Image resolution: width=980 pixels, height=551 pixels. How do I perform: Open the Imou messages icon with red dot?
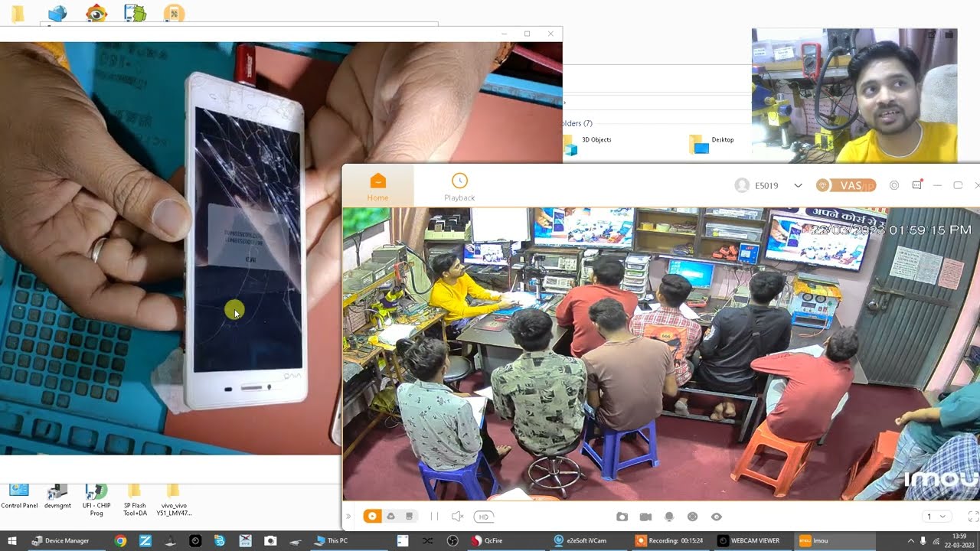(917, 185)
